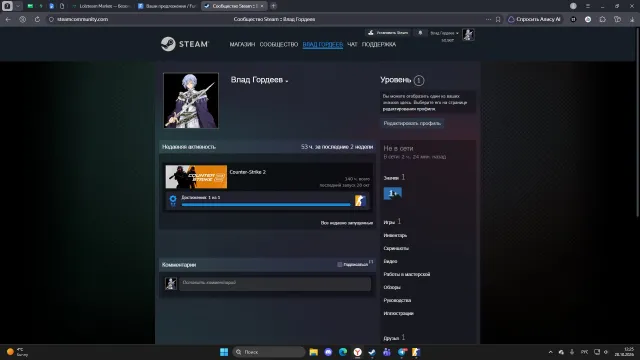Open the Иллюстрации artwork link
Screen dimensions: 640x360
pyautogui.click(x=398, y=313)
